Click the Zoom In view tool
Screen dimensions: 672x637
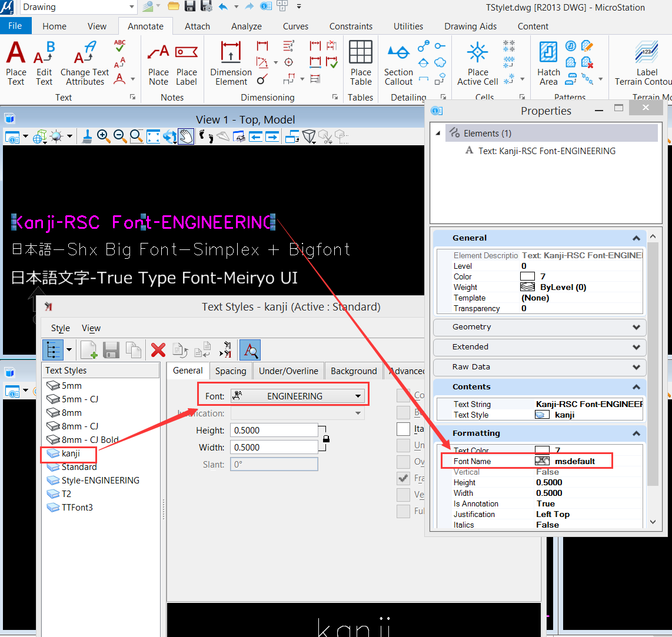pos(103,136)
